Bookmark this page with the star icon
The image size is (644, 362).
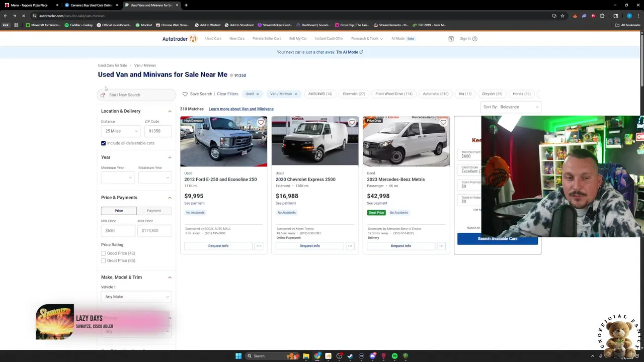point(562,16)
